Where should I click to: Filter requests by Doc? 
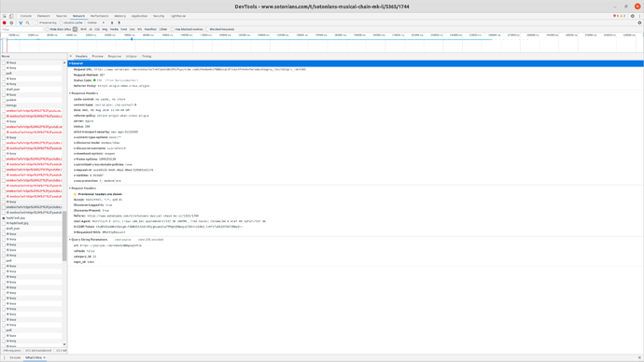(x=133, y=30)
